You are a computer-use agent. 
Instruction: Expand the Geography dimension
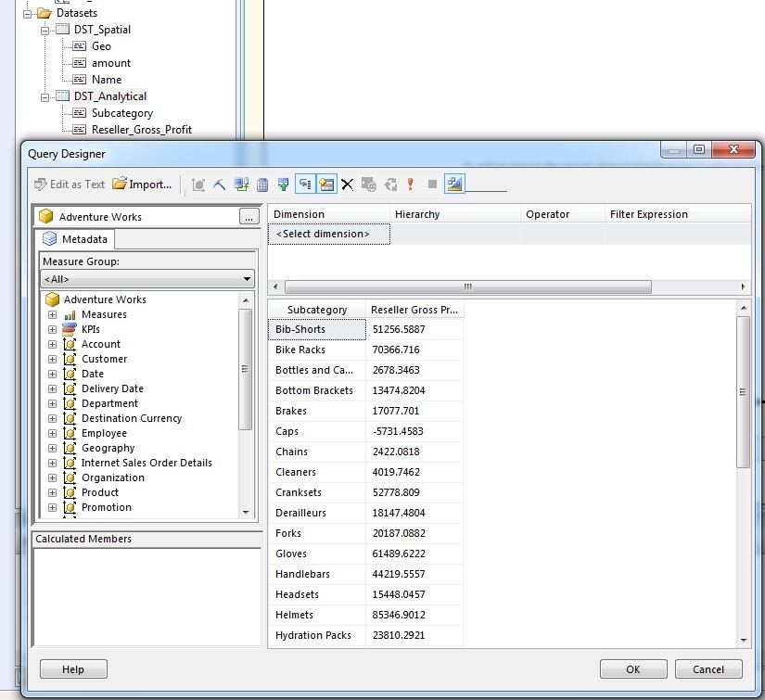(52, 449)
